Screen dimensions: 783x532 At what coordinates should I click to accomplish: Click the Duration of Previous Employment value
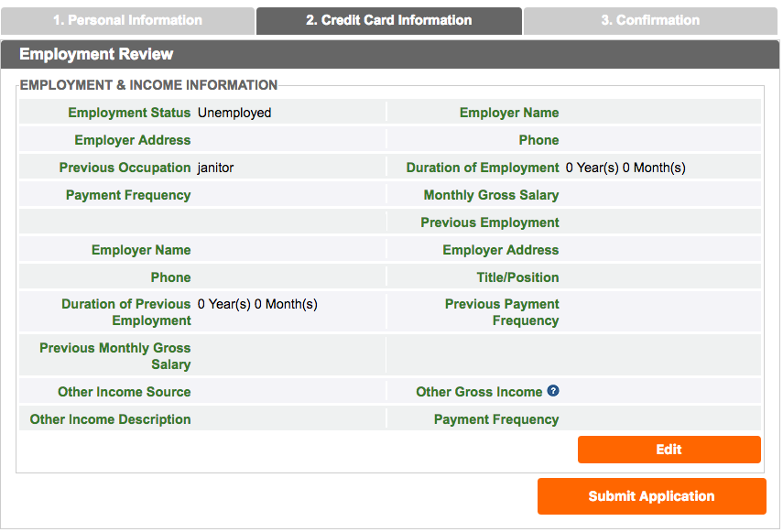pyautogui.click(x=257, y=304)
